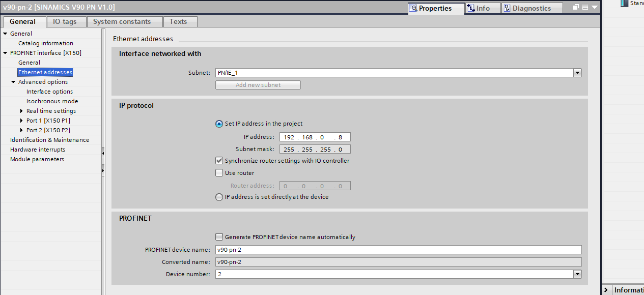Click the Converted name field
Image resolution: width=644 pixels, height=295 pixels.
point(398,262)
